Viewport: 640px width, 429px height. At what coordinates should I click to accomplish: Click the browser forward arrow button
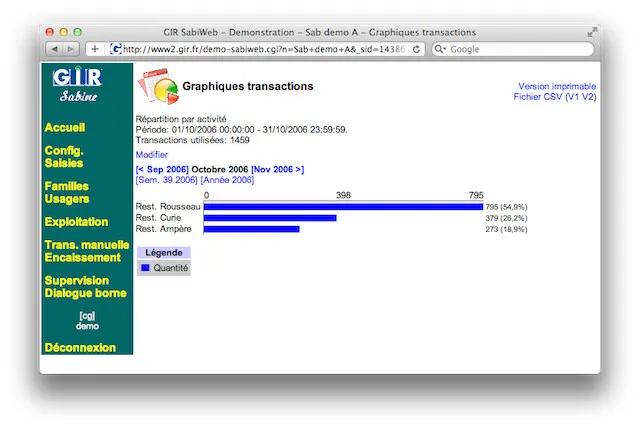pos(72,49)
